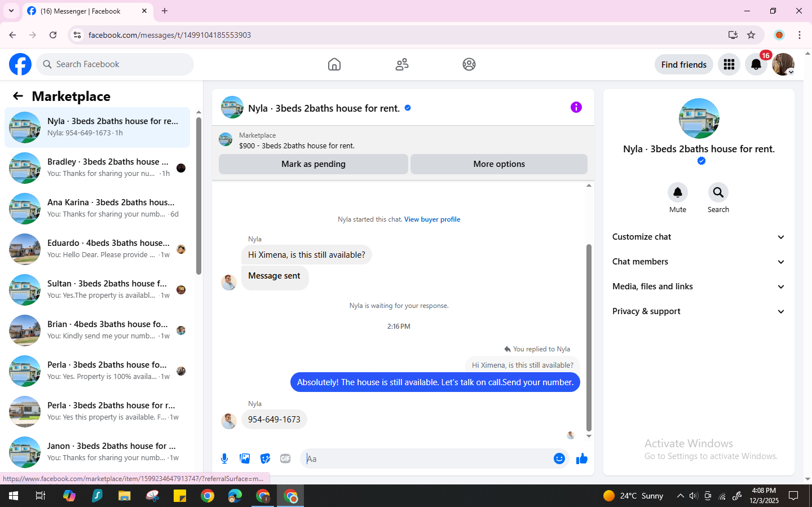Open clock and date 4:08 PM

coord(764,496)
